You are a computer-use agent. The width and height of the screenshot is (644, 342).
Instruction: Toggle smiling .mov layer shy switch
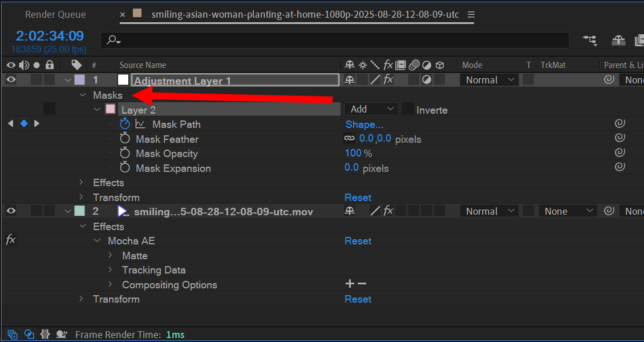350,211
